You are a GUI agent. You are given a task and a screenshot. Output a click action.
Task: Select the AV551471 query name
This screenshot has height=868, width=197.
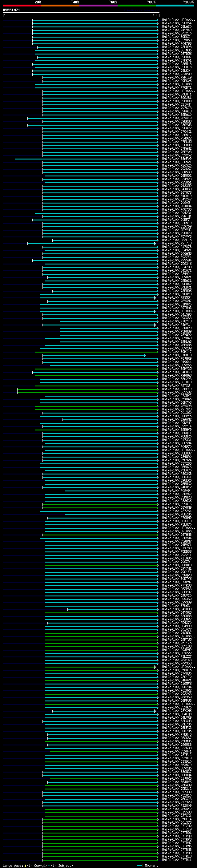11,10
